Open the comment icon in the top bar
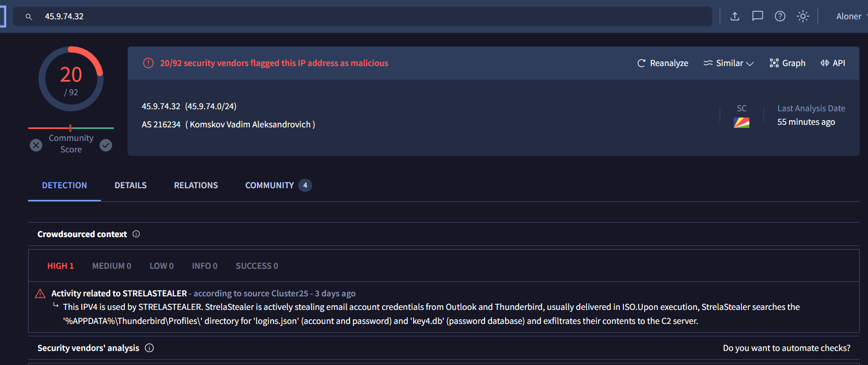The image size is (868, 365). tap(757, 16)
